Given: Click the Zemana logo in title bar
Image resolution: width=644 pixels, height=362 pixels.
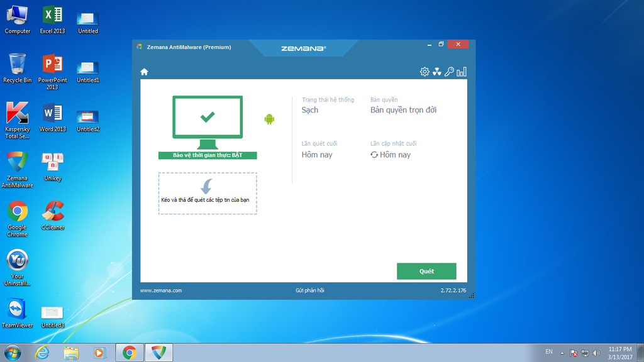Looking at the screenshot, I should coord(303,48).
